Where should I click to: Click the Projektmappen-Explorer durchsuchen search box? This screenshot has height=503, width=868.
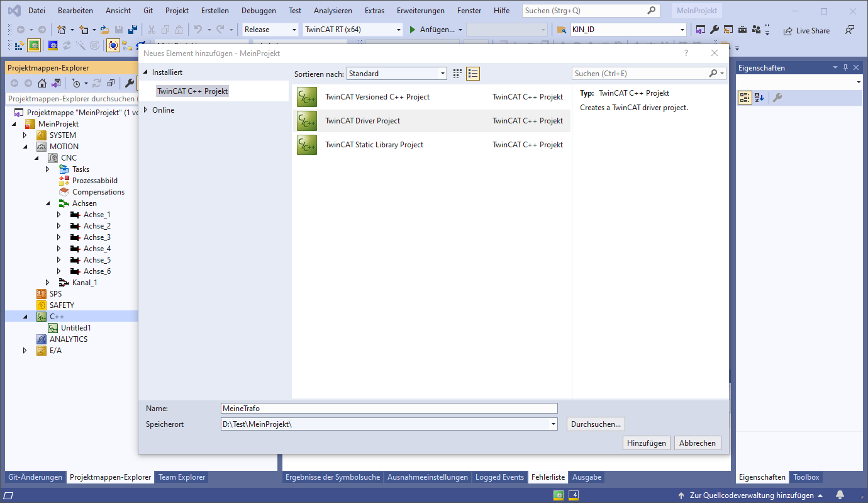72,99
